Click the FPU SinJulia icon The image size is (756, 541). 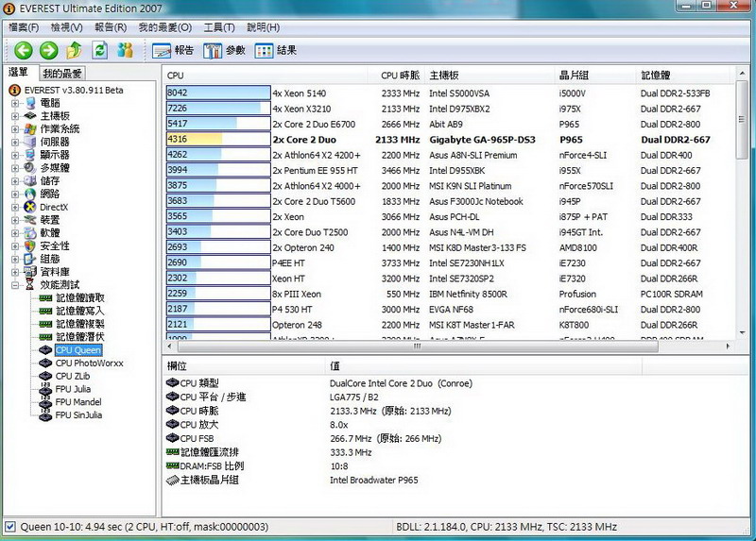click(x=45, y=415)
